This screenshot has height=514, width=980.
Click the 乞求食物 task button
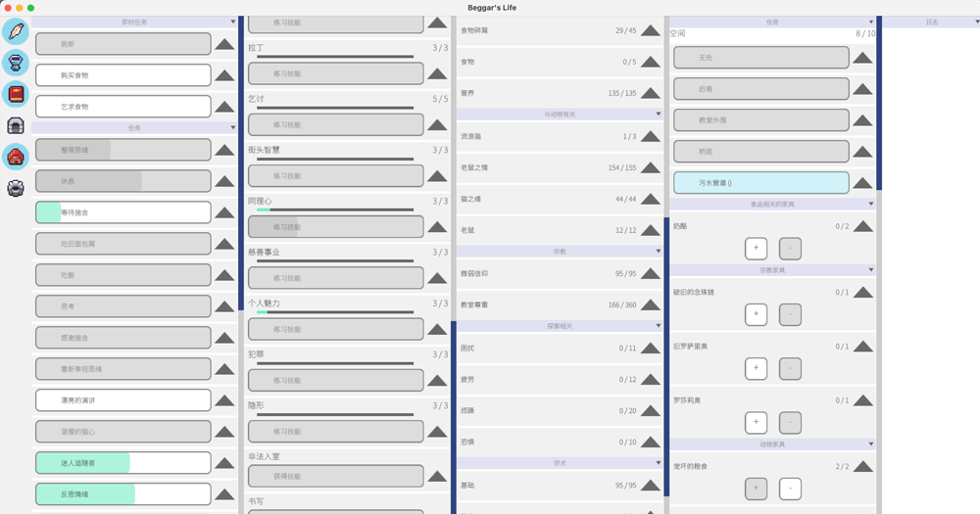coord(123,107)
